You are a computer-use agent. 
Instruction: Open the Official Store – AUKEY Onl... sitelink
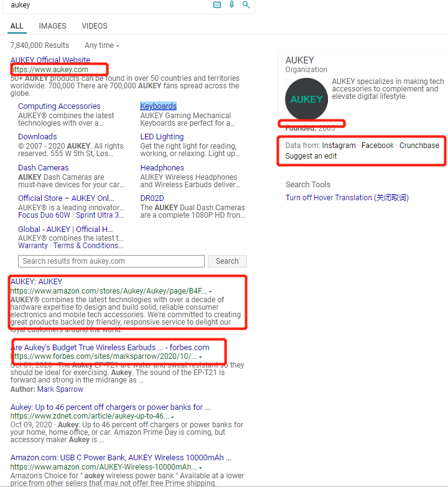tap(66, 198)
